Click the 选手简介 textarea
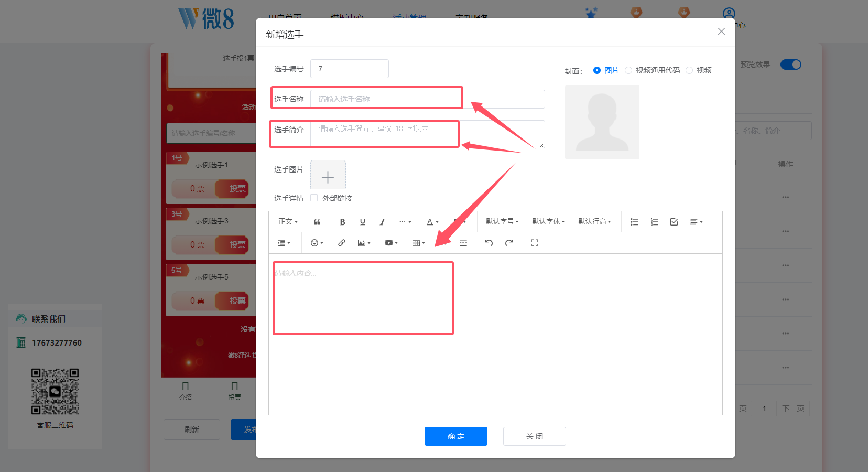 428,134
